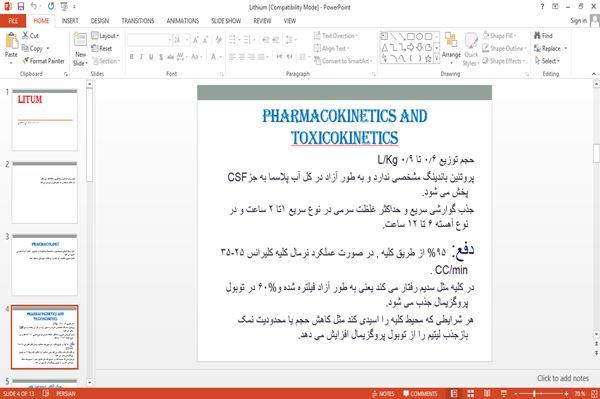The image size is (600, 399).
Task: Switch to Reading View icon
Action: click(487, 394)
